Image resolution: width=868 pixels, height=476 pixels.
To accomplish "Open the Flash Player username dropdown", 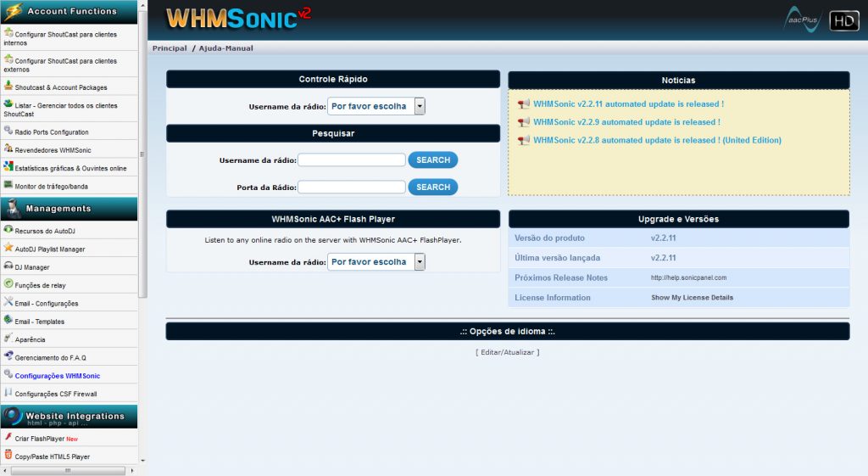I will [376, 262].
